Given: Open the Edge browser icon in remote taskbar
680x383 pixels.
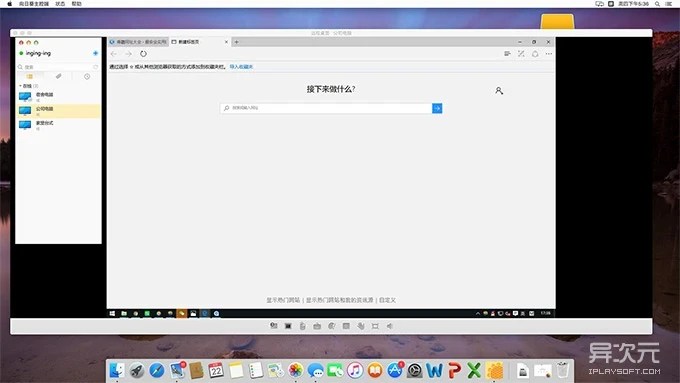Looking at the screenshot, I should tap(205, 313).
